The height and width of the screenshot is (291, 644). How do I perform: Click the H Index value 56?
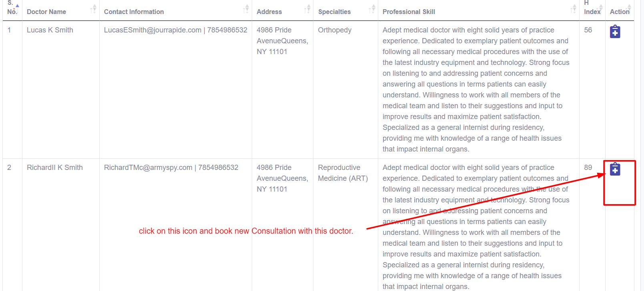tap(588, 30)
